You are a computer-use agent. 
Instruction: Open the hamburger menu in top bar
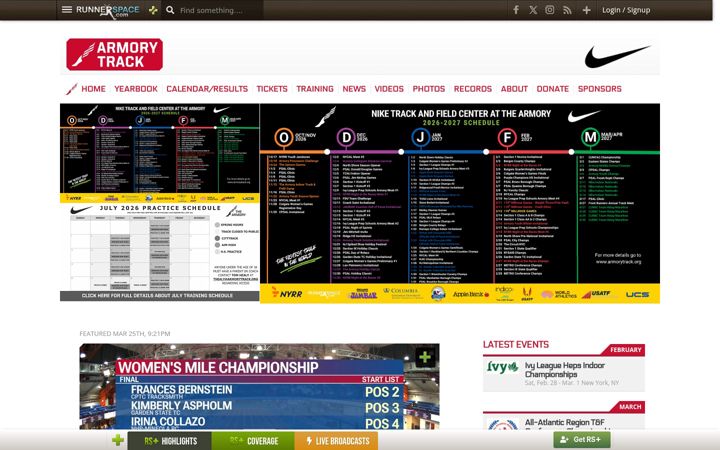(67, 10)
